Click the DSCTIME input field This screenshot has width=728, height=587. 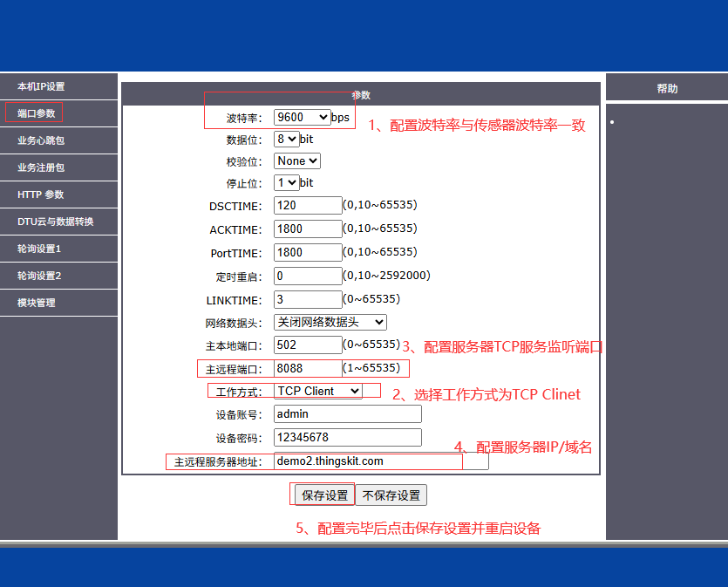(307, 206)
